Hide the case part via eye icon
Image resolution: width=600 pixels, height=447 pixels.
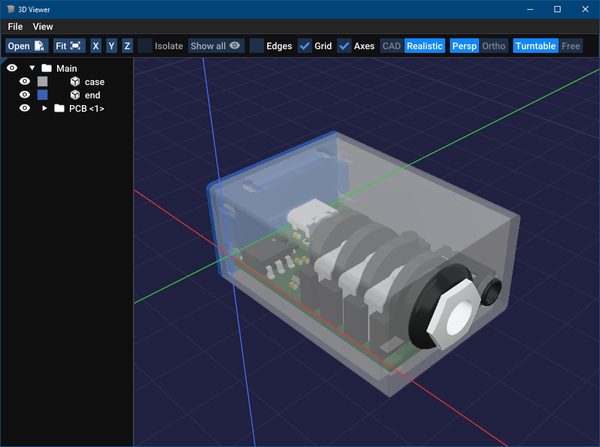[x=25, y=82]
